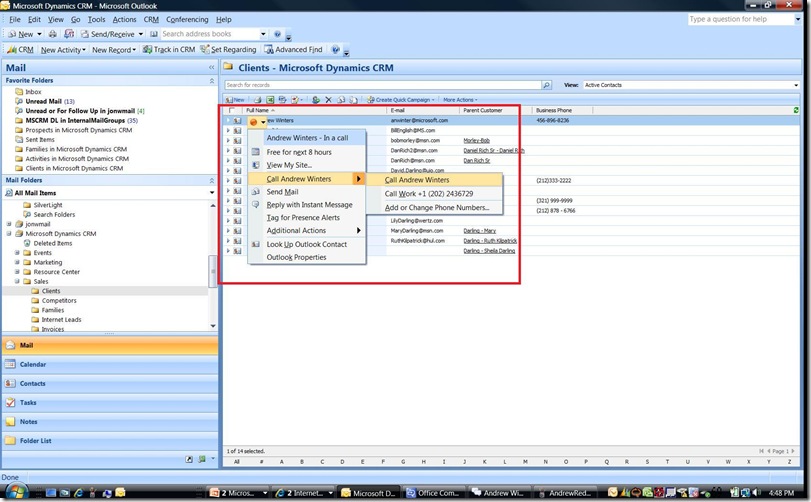Image resolution: width=811 pixels, height=502 pixels.
Task: Open New Record dropdown
Action: pyautogui.click(x=114, y=50)
